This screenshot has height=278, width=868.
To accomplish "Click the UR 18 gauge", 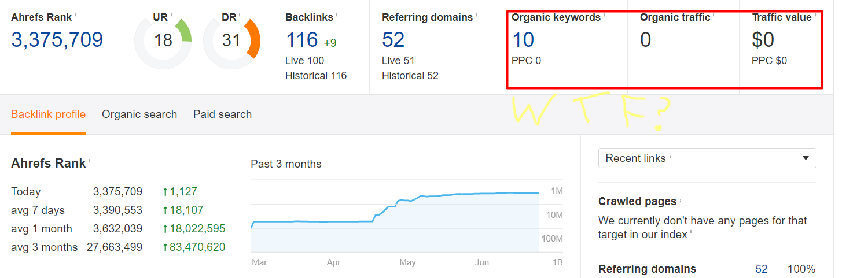I will pos(163,40).
